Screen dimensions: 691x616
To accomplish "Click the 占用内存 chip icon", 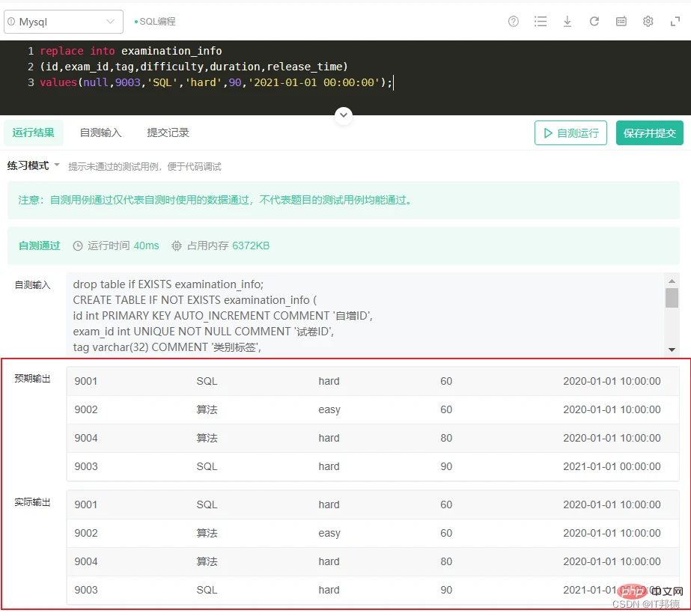I will (176, 246).
